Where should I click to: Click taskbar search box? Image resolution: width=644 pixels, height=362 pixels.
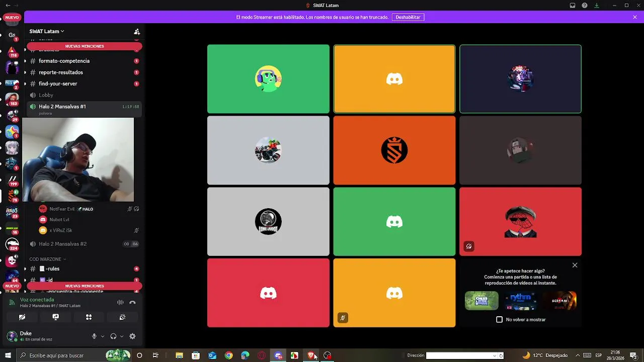tap(74, 355)
